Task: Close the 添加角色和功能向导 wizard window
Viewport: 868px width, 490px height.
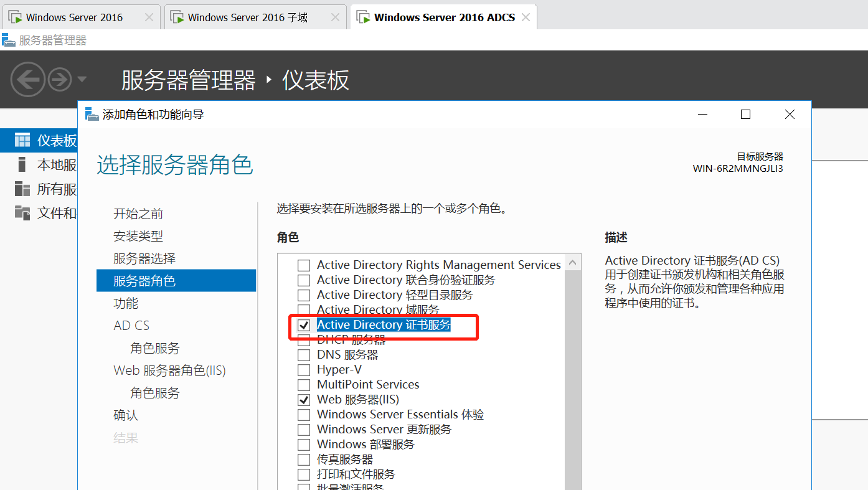Action: [790, 115]
